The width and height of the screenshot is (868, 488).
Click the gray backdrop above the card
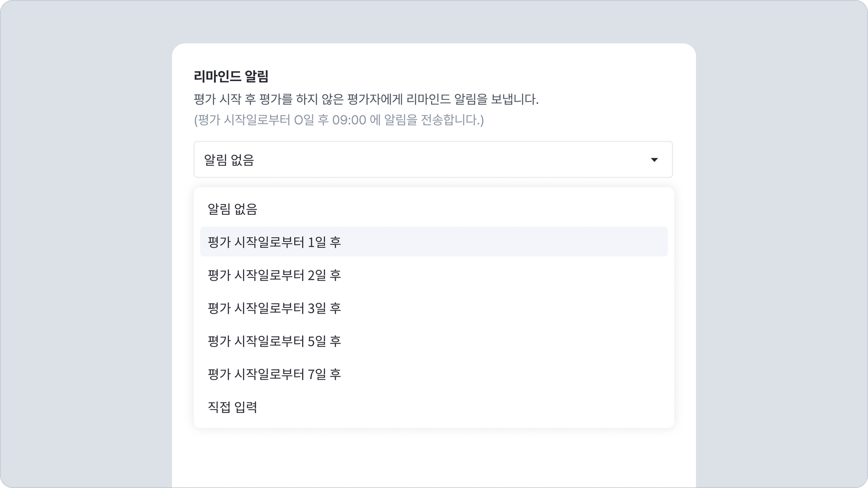point(434,22)
